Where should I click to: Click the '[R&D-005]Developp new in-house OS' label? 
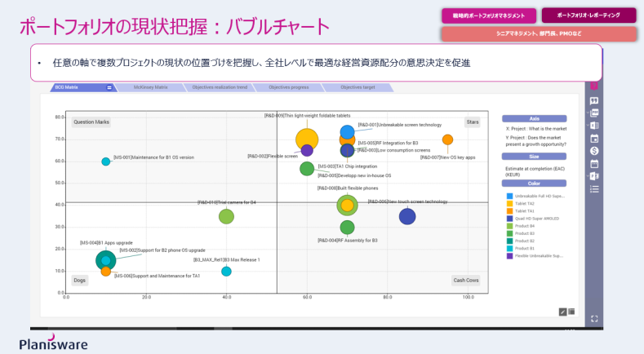coord(354,175)
